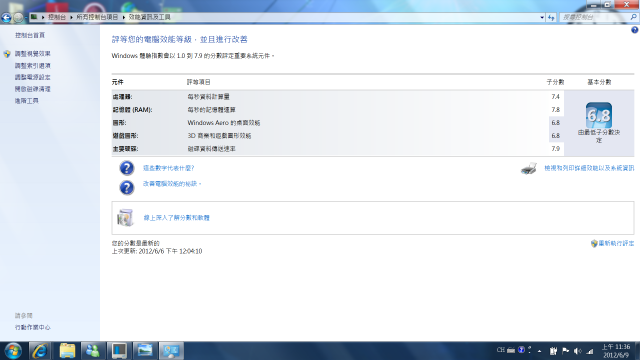The height and width of the screenshot is (360, 640).
Task: Click the Windows Aero desktop performance text
Action: [224, 123]
